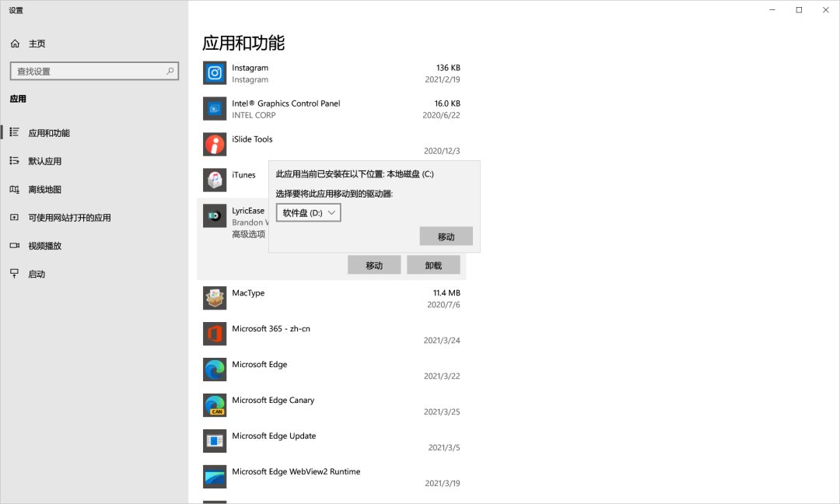Click the Microsoft 365 zh-cn icon
Image resolution: width=840 pixels, height=504 pixels.
pyautogui.click(x=215, y=334)
